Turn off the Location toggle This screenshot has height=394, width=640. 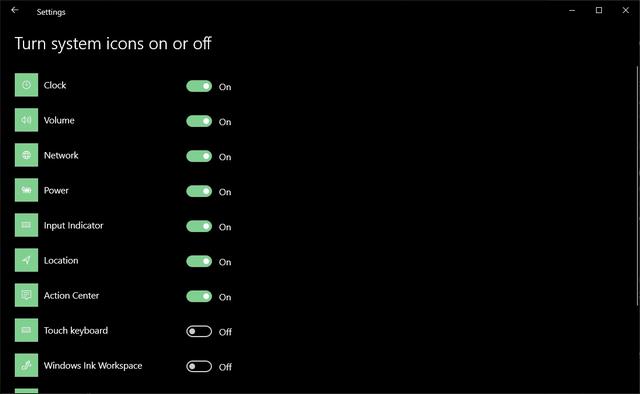coord(199,261)
